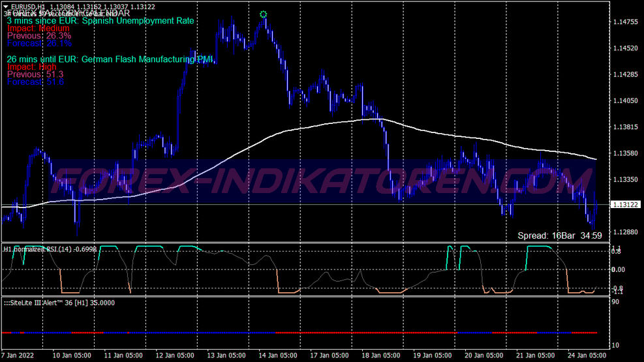Click the '21 Jan 05:00' date label

point(535,355)
